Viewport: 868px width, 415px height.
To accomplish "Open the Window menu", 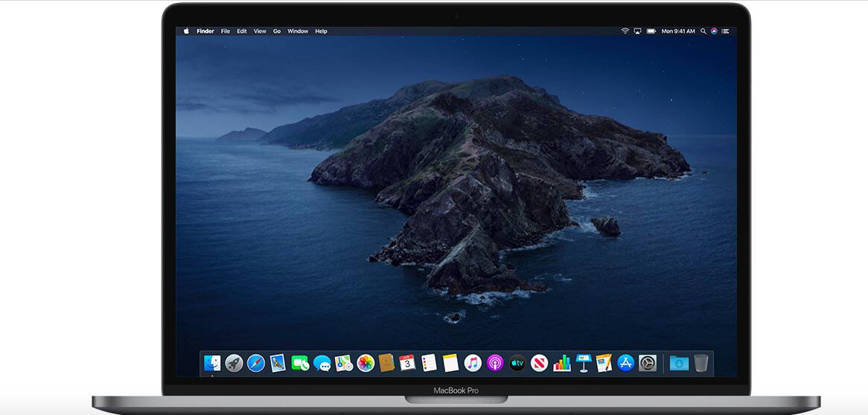I will pyautogui.click(x=298, y=31).
